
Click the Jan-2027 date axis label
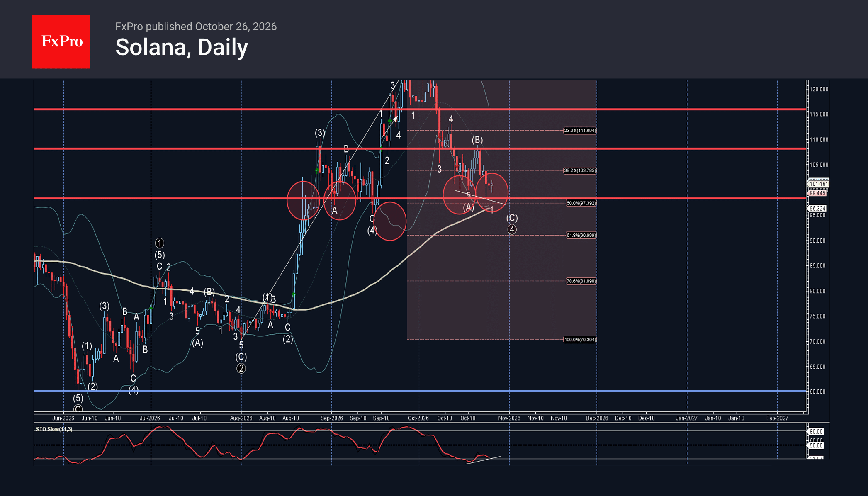point(687,418)
